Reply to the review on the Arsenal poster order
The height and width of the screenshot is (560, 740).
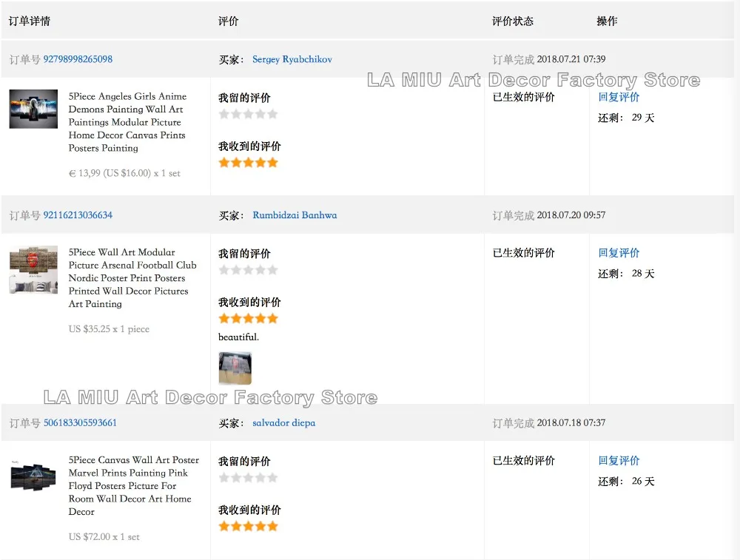(619, 253)
